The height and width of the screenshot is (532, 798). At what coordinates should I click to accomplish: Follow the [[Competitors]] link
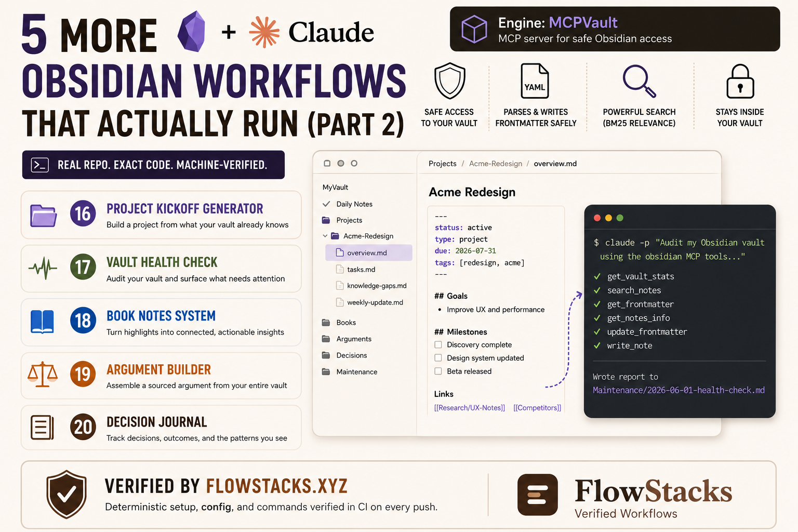(x=537, y=408)
